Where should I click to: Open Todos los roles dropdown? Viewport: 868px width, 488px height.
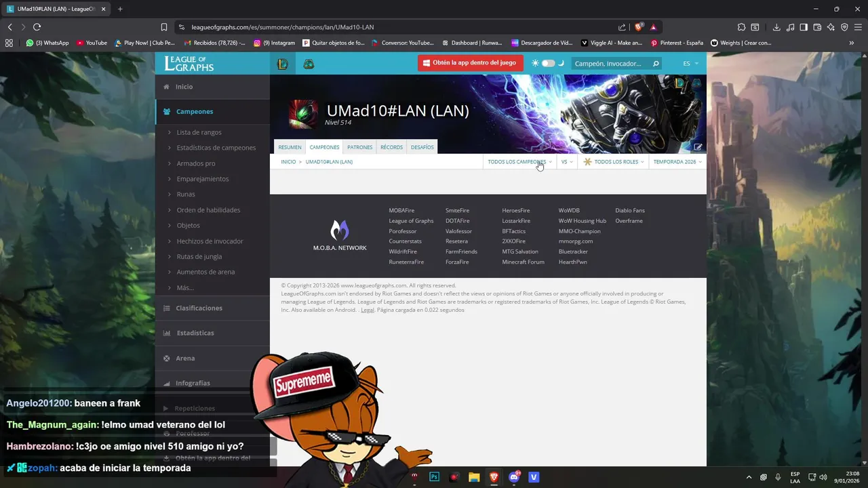(614, 162)
